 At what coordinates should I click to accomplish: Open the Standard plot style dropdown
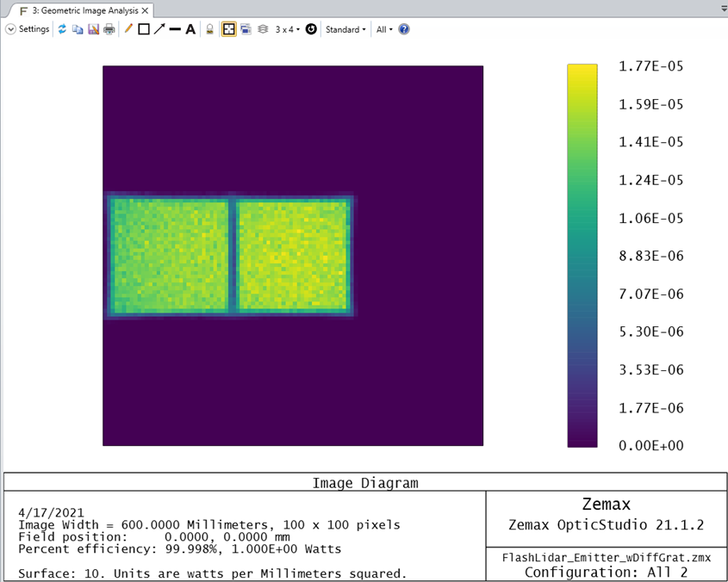[x=345, y=28]
